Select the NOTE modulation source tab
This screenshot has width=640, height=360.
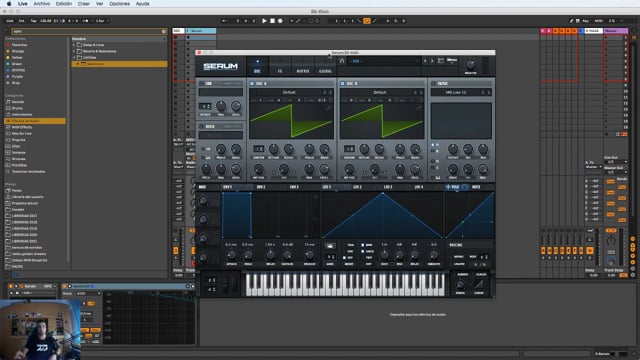(476, 187)
